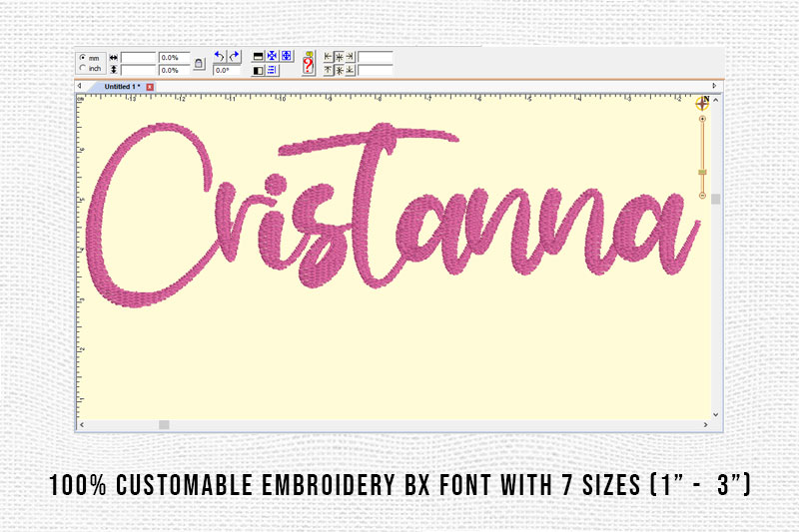Click the blue distribute lines icon
Image resolution: width=799 pixels, height=532 pixels.
point(272,70)
